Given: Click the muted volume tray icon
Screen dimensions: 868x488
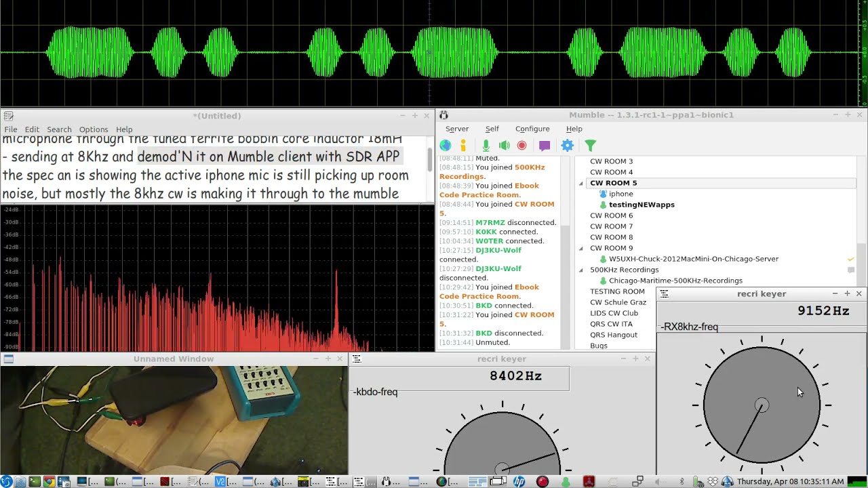Looking at the screenshot, I should [x=660, y=482].
